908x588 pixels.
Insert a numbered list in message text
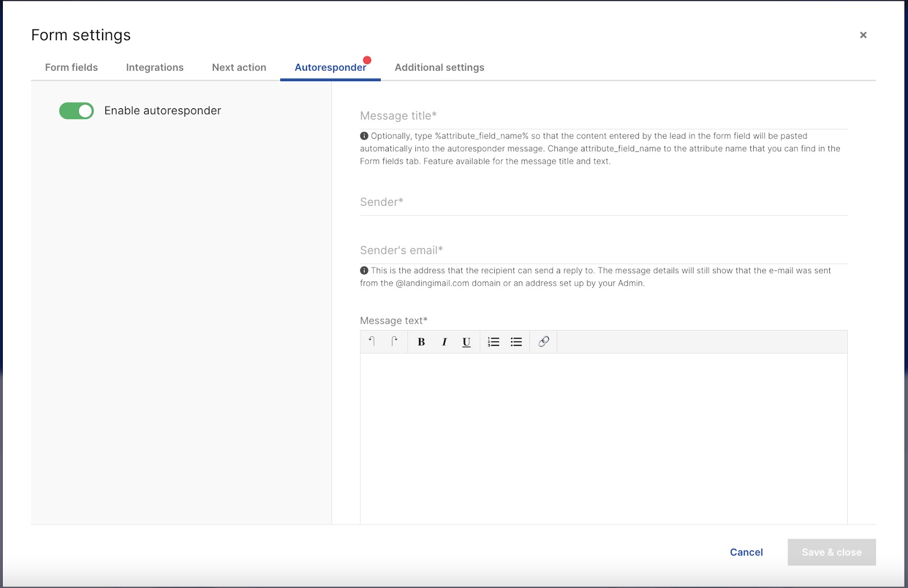coord(493,342)
